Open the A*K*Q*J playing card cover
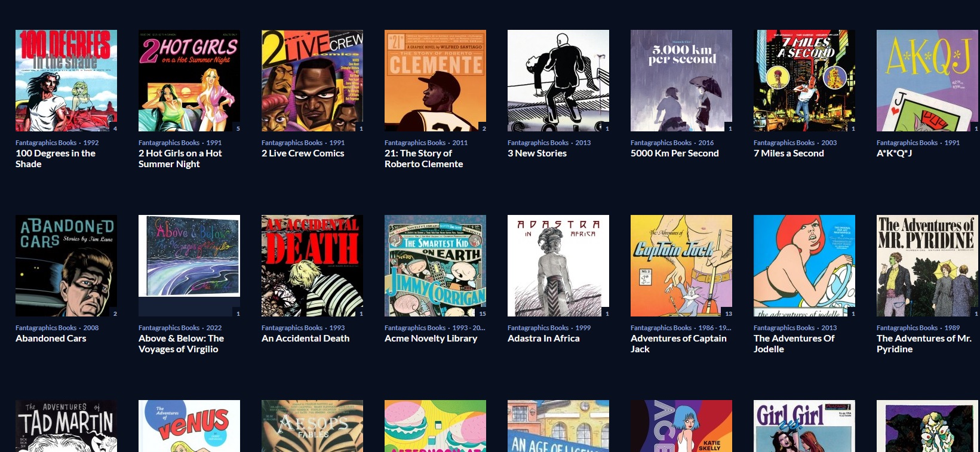The image size is (980, 452). [927, 81]
